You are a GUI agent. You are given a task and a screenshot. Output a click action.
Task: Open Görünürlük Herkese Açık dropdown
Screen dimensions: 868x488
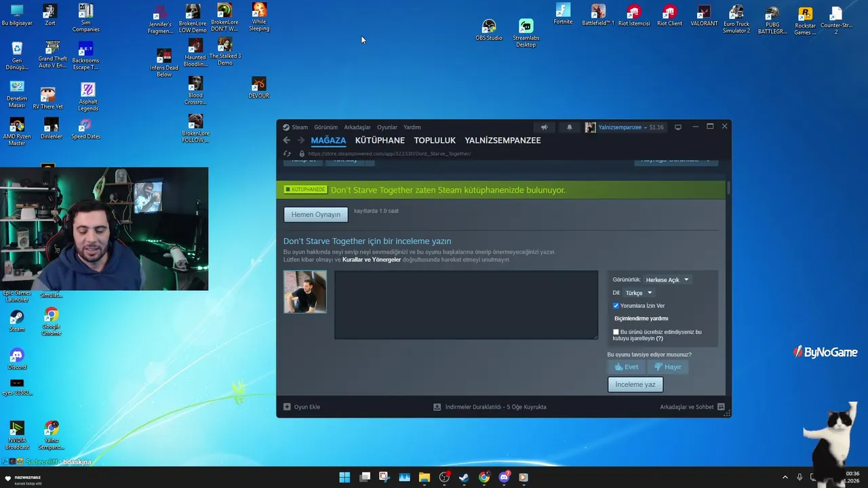[667, 280]
